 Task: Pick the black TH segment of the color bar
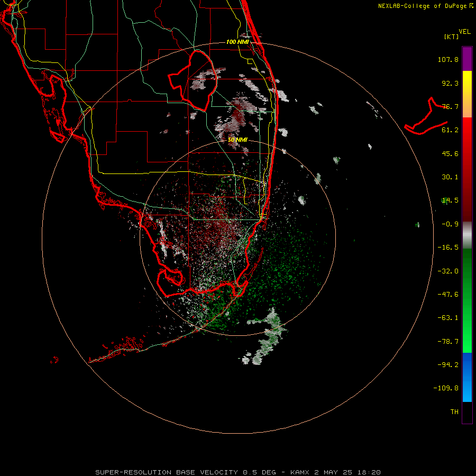pos(467,412)
